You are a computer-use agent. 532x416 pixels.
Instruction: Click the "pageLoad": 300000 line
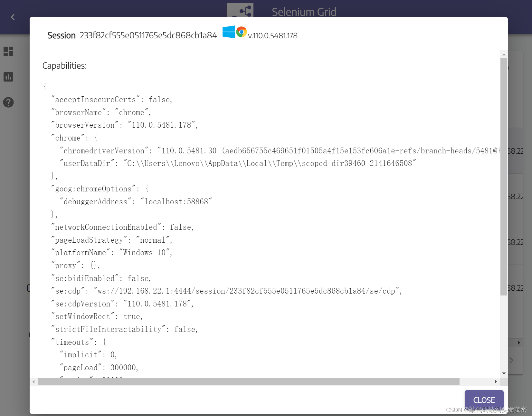click(99, 368)
